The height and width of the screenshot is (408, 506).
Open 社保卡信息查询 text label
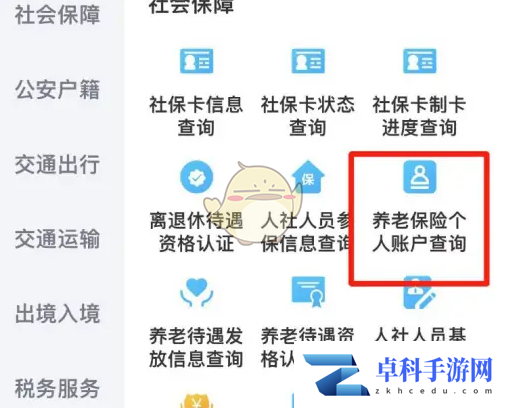pyautogui.click(x=196, y=116)
